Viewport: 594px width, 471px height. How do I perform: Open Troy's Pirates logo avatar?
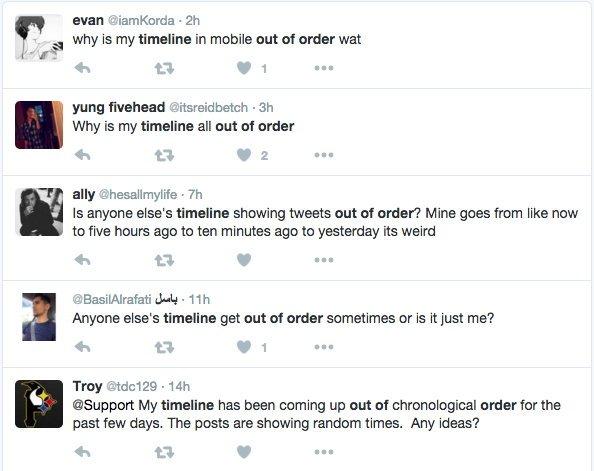pos(39,404)
